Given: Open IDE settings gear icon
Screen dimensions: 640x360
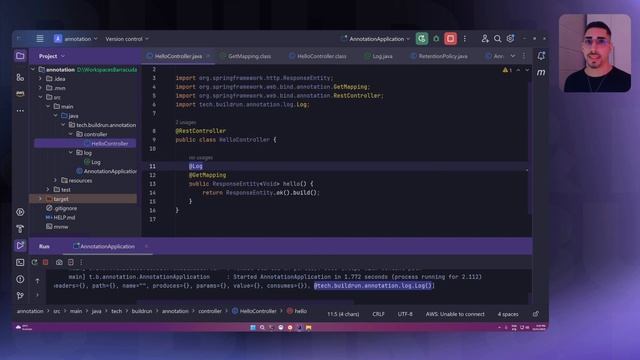Looking at the screenshot, I should coord(510,39).
